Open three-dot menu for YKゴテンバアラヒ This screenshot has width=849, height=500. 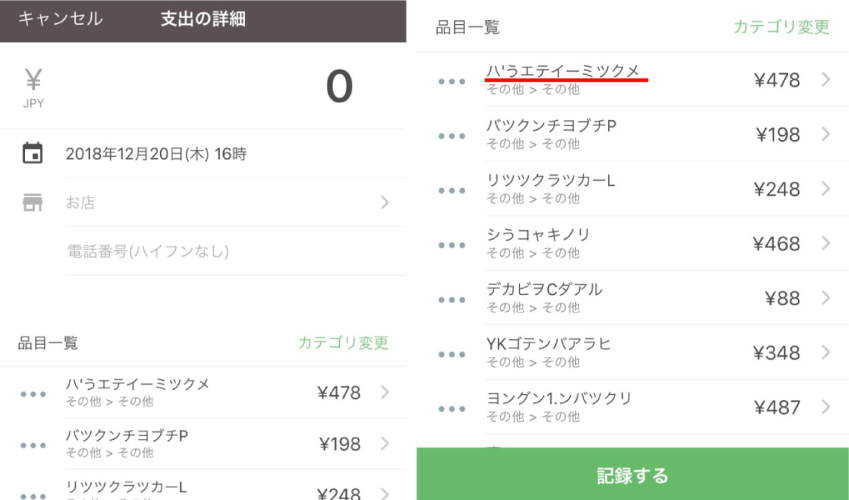[x=452, y=354]
